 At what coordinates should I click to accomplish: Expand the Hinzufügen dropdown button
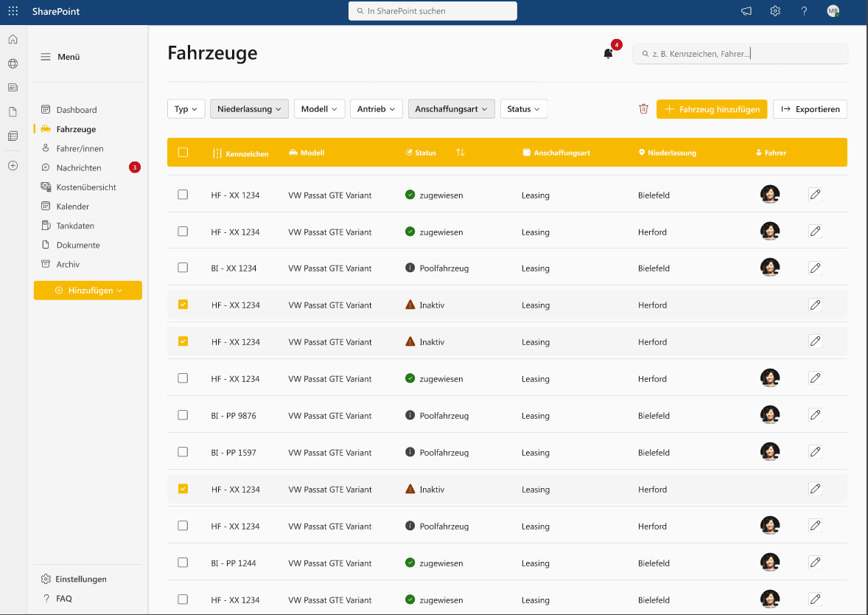(x=87, y=291)
